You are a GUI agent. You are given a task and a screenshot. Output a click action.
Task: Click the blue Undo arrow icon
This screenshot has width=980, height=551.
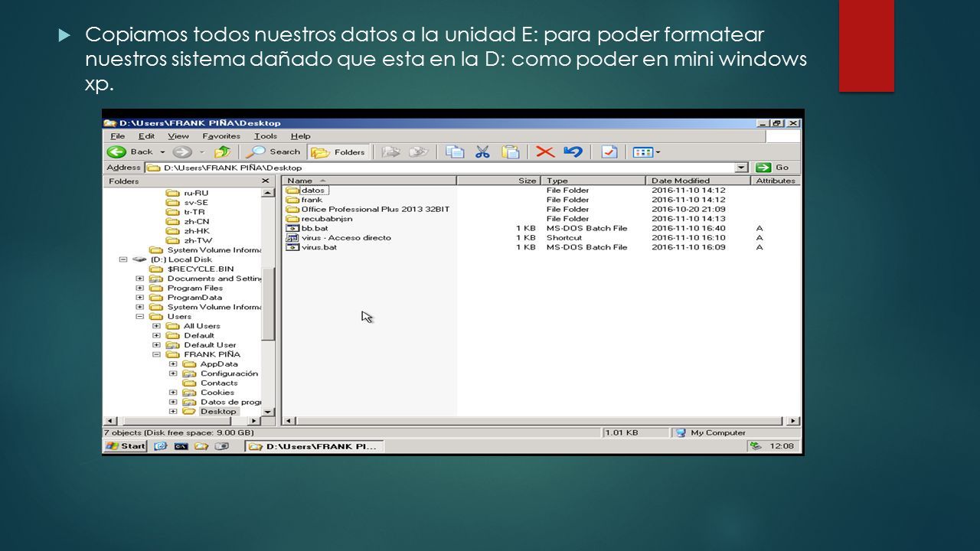(x=573, y=152)
